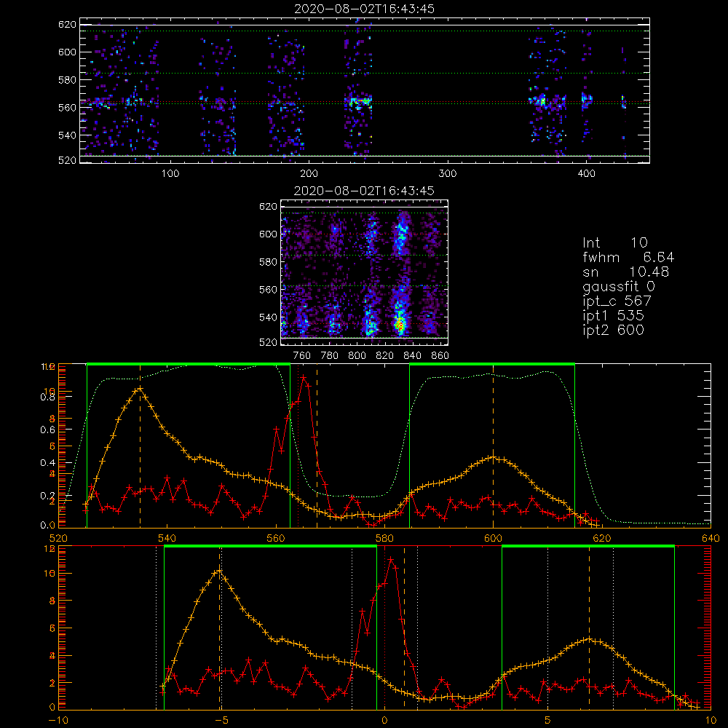
Task: Click the 560 y-axis label of middle image
Action: [269, 290]
